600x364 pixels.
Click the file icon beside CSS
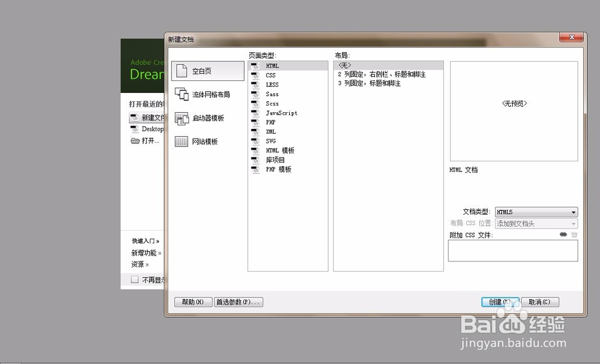coord(256,76)
